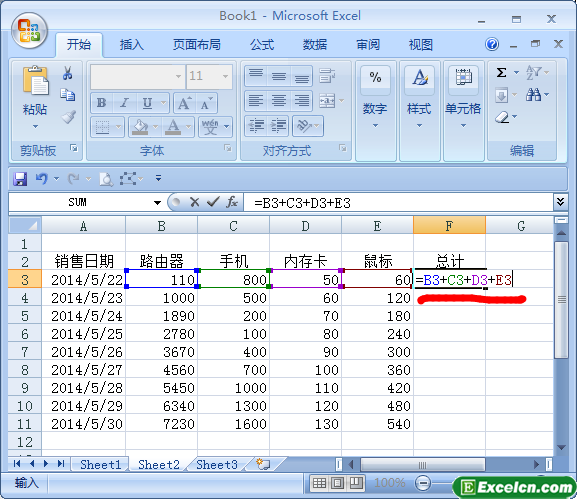
Task: Click the Decrease Indent icon
Action: [256, 126]
